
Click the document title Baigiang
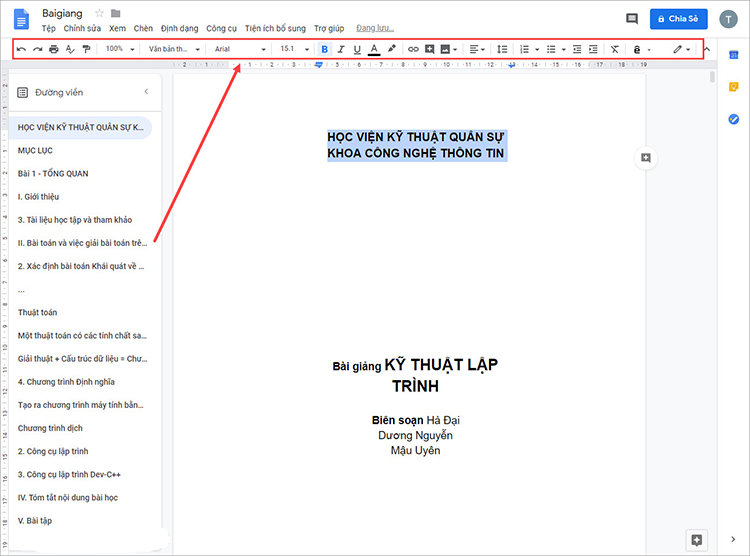[x=62, y=13]
